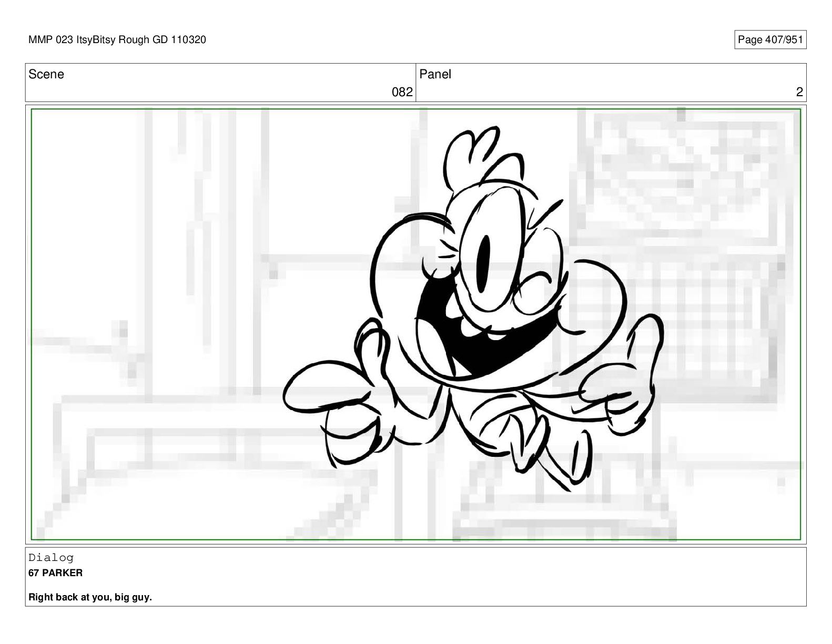Click the dialog line 'Right back at you, big guy.'
This screenshot has height=644, width=832.
(90, 597)
